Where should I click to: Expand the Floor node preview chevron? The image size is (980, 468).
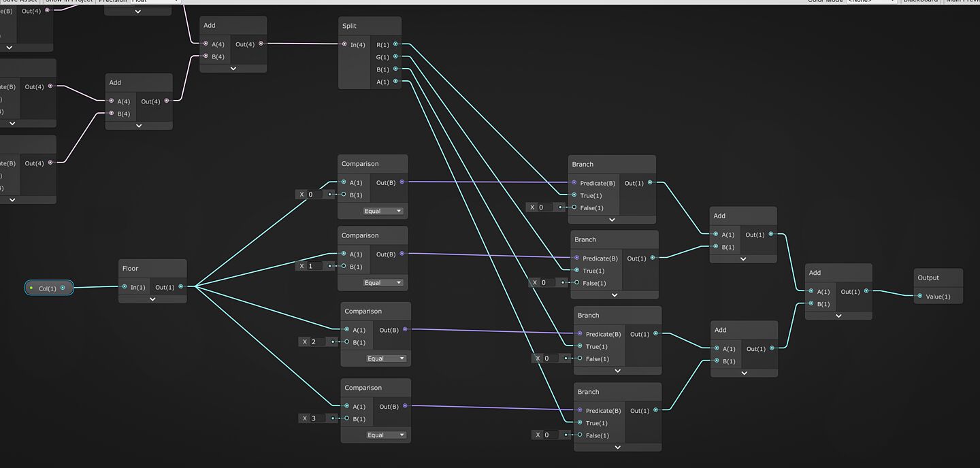click(152, 299)
